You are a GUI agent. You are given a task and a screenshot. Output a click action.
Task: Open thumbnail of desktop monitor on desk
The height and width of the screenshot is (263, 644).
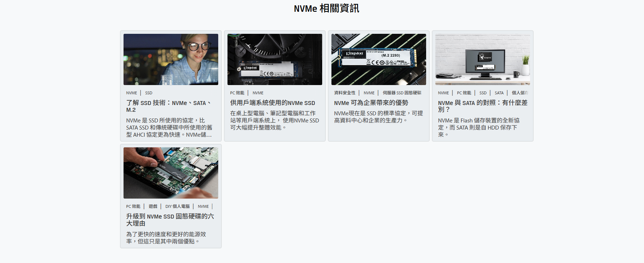482,59
